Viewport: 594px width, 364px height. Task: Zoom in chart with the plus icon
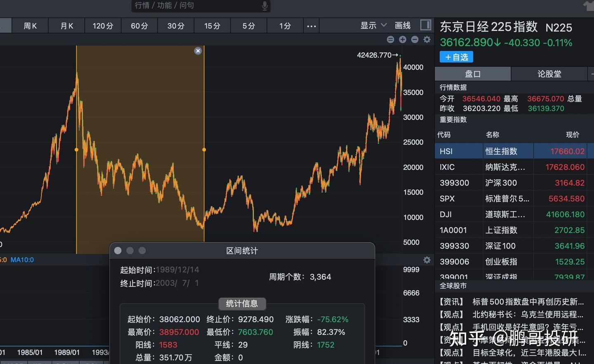tap(403, 40)
